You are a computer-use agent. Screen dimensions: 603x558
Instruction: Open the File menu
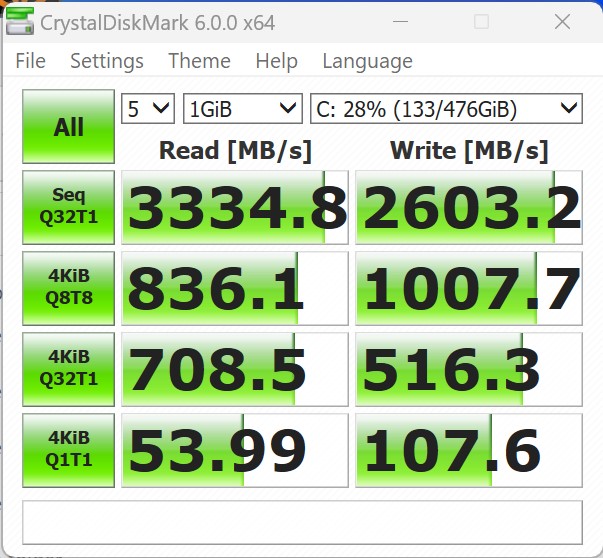pyautogui.click(x=30, y=61)
